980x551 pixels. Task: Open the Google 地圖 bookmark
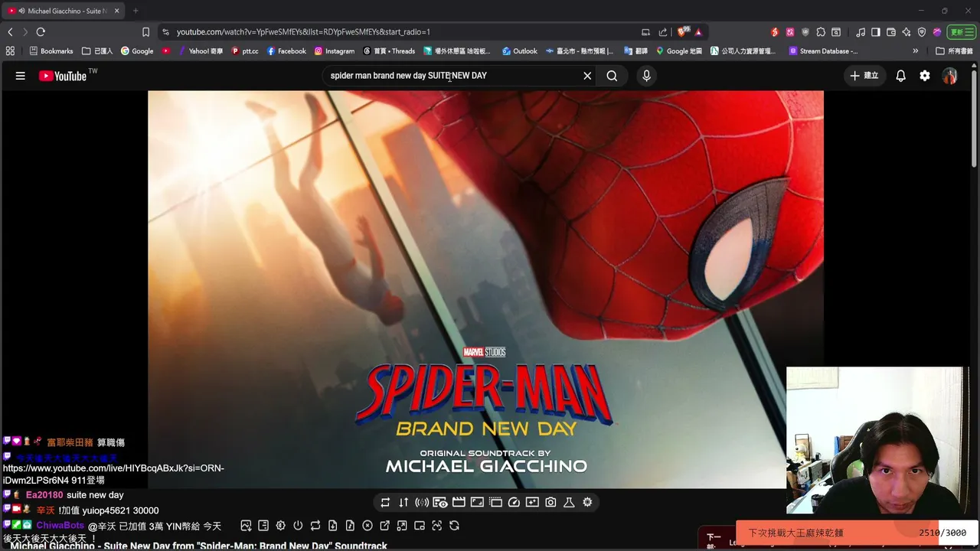678,51
